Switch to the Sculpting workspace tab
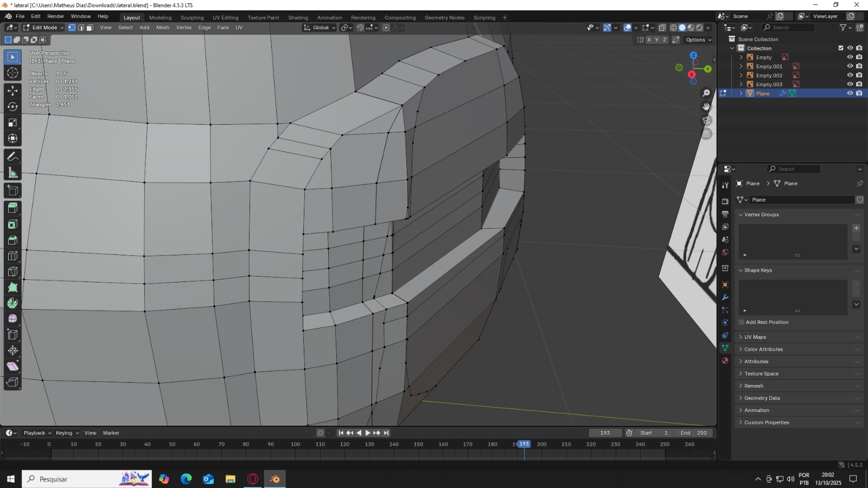This screenshot has height=488, width=868. coord(192,17)
